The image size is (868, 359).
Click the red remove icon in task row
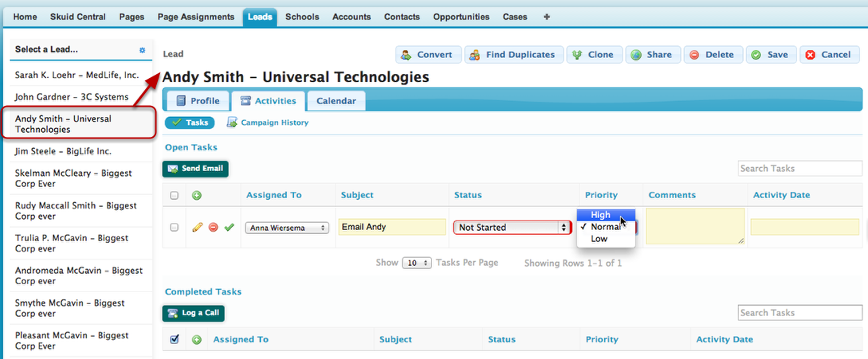click(213, 227)
